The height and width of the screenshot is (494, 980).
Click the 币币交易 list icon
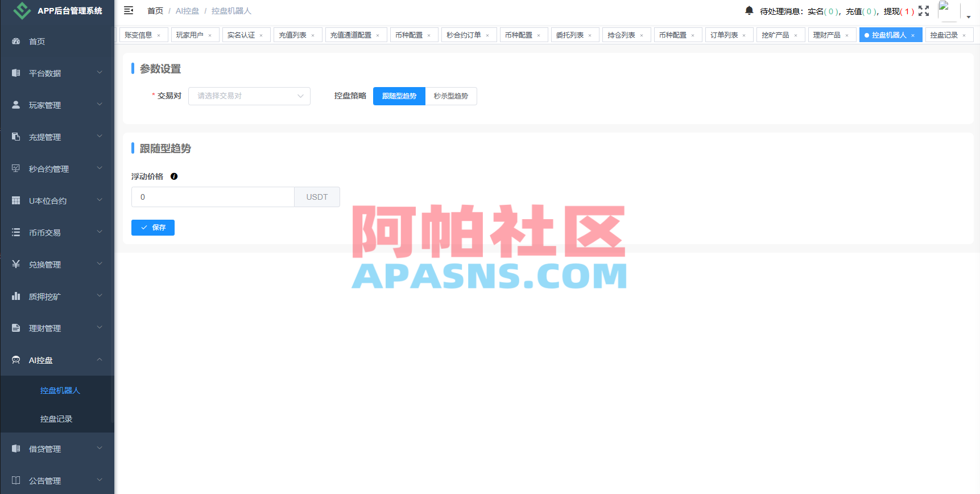(16, 232)
